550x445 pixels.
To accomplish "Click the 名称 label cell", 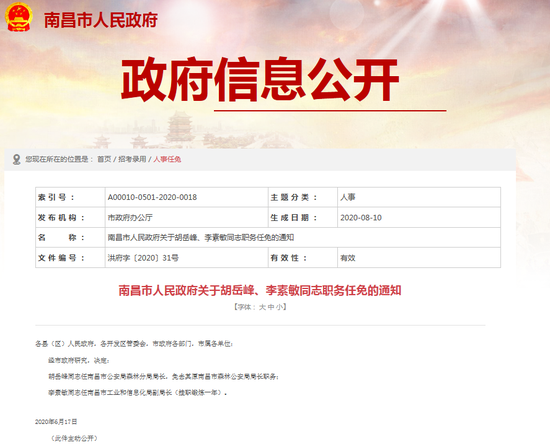I will (x=70, y=238).
